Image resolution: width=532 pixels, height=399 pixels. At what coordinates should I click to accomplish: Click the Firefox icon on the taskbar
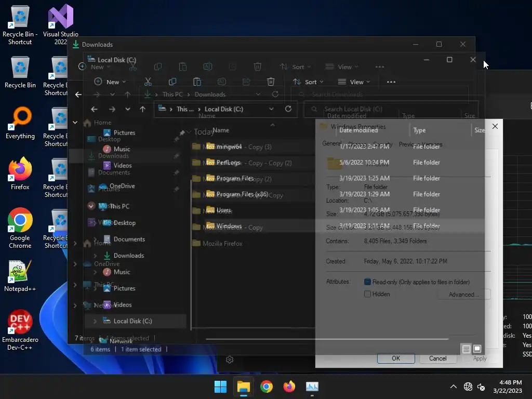(x=289, y=387)
